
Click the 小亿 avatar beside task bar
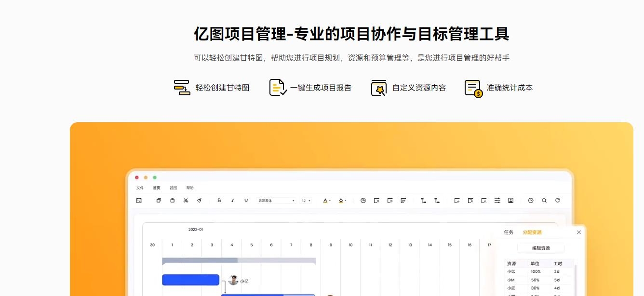pos(234,280)
